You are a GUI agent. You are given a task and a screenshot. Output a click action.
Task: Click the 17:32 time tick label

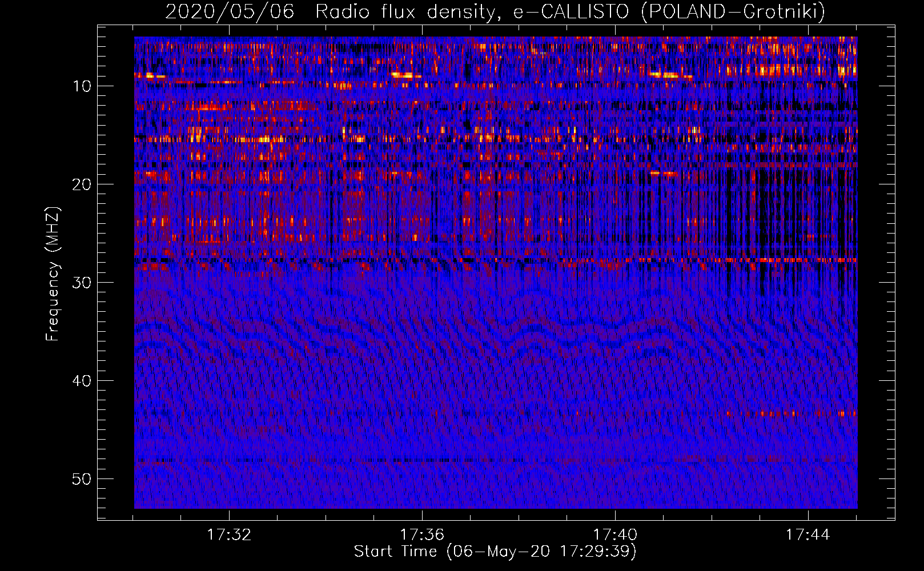[x=229, y=535]
